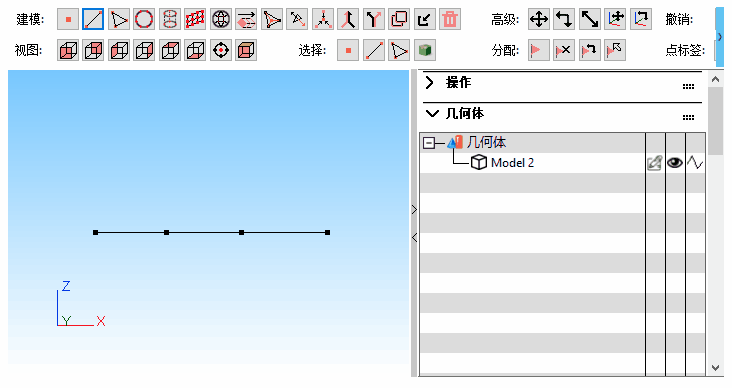The width and height of the screenshot is (732, 388).
Task: Expand the toolbar overflow chevron at top right
Action: (x=719, y=36)
